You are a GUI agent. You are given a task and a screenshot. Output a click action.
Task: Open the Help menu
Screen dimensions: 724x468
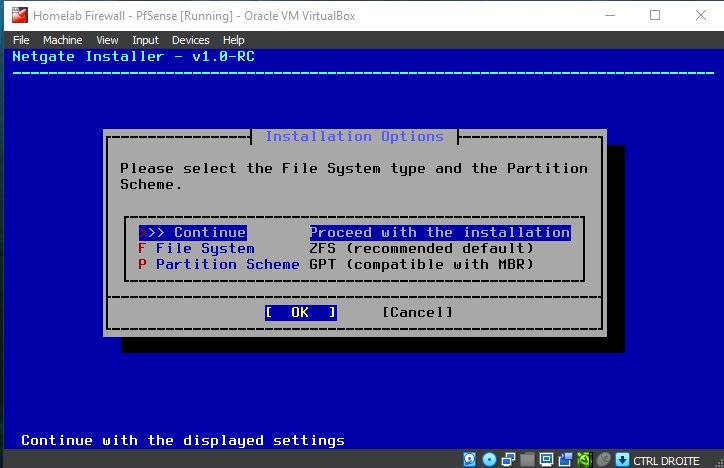coord(234,40)
